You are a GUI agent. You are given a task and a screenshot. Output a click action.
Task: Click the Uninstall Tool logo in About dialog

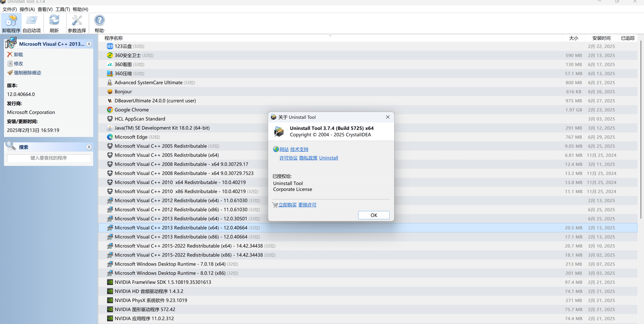tap(279, 131)
